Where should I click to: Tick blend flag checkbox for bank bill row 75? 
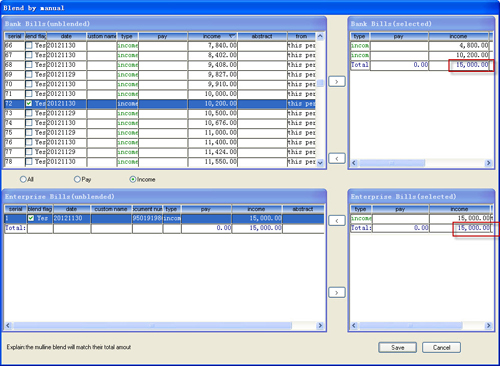29,133
